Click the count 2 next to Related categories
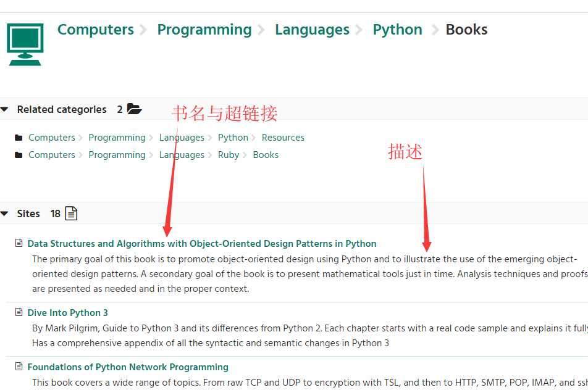This screenshot has width=588, height=390. [120, 109]
